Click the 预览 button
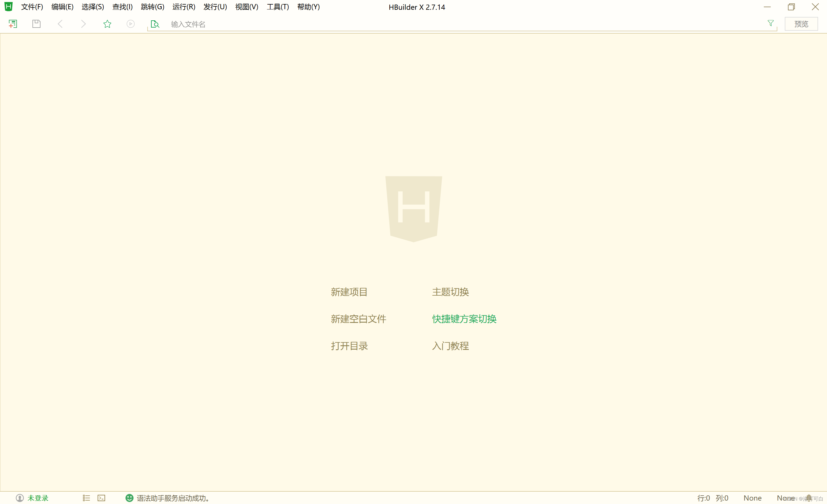Image resolution: width=827 pixels, height=504 pixels. click(801, 24)
